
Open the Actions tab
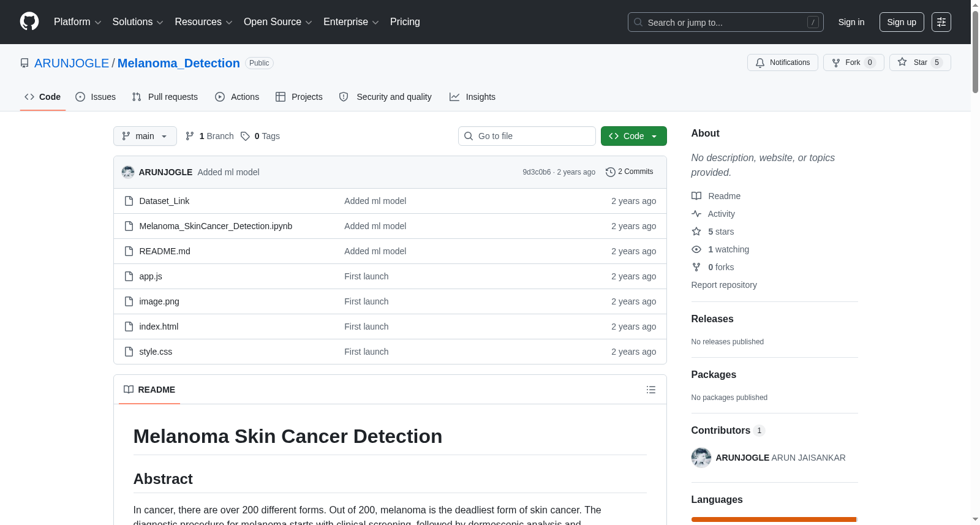(237, 97)
